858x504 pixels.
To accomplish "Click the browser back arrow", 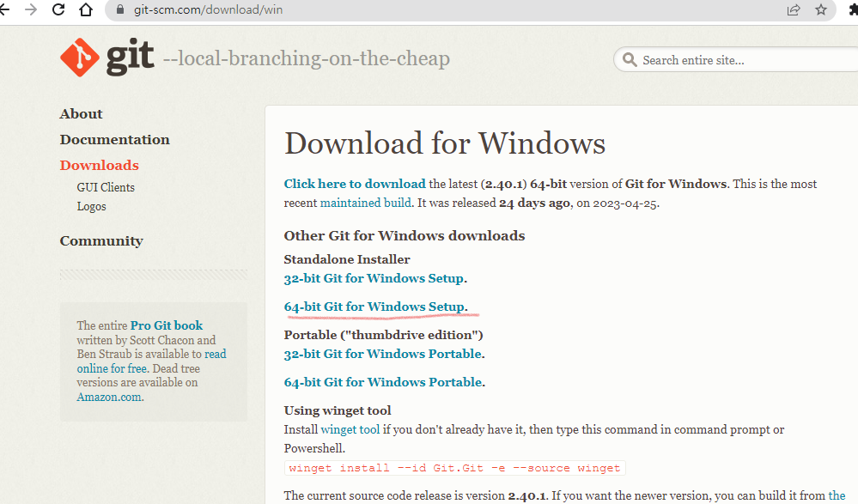I will [3, 9].
